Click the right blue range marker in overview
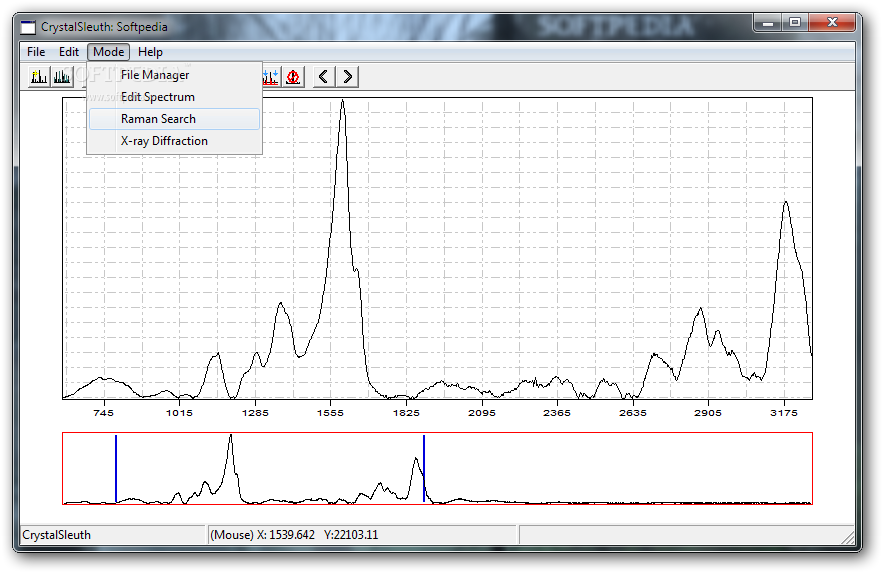883x573 pixels. point(423,468)
